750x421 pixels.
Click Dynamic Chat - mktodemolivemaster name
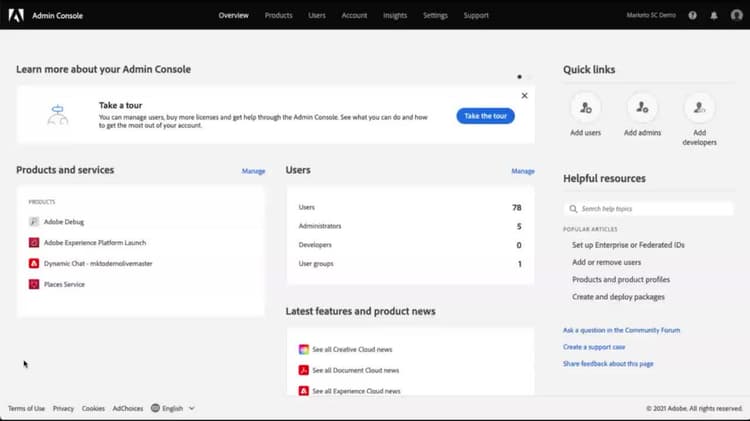pos(98,263)
